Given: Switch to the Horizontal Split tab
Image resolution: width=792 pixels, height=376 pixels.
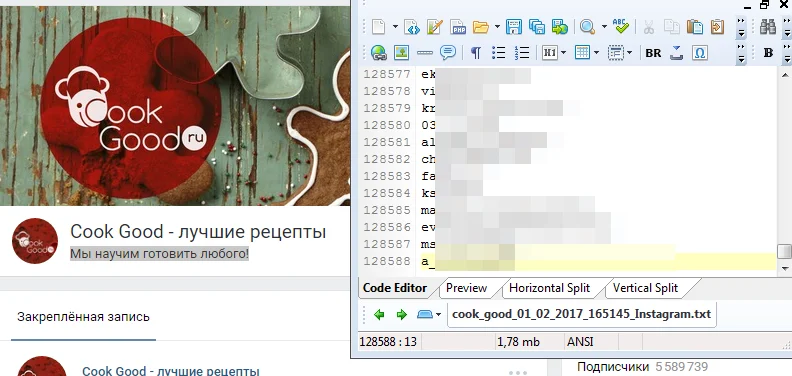Looking at the screenshot, I should pyautogui.click(x=549, y=288).
